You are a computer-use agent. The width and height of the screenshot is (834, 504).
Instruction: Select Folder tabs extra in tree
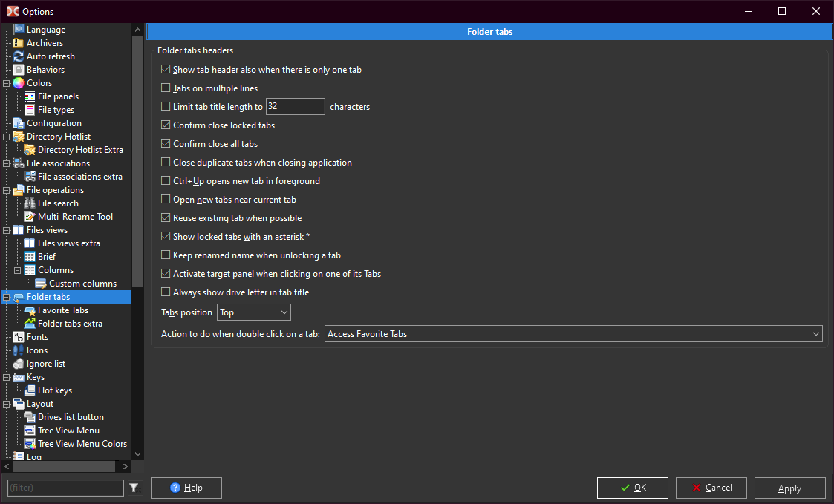(x=70, y=324)
